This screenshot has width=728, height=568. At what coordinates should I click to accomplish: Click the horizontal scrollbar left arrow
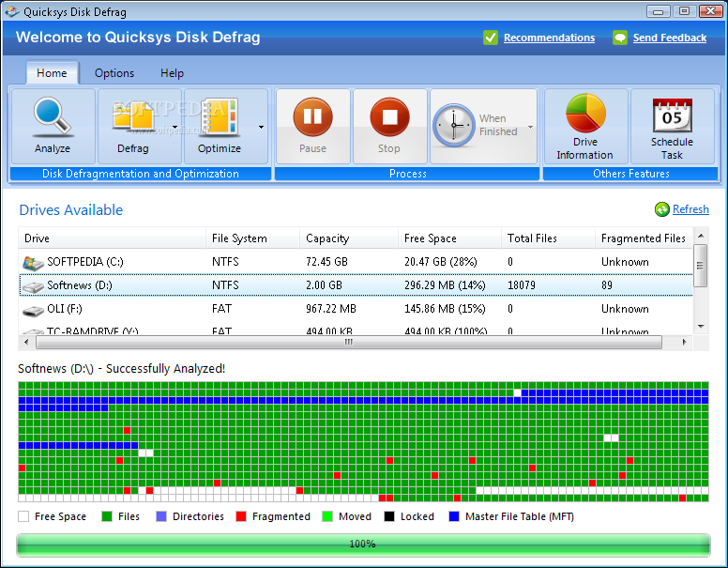pos(26,342)
